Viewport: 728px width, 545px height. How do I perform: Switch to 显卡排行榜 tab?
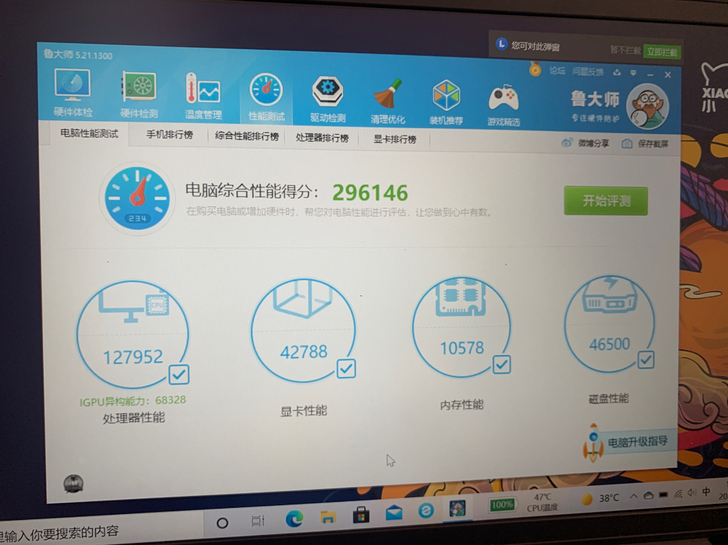click(395, 139)
